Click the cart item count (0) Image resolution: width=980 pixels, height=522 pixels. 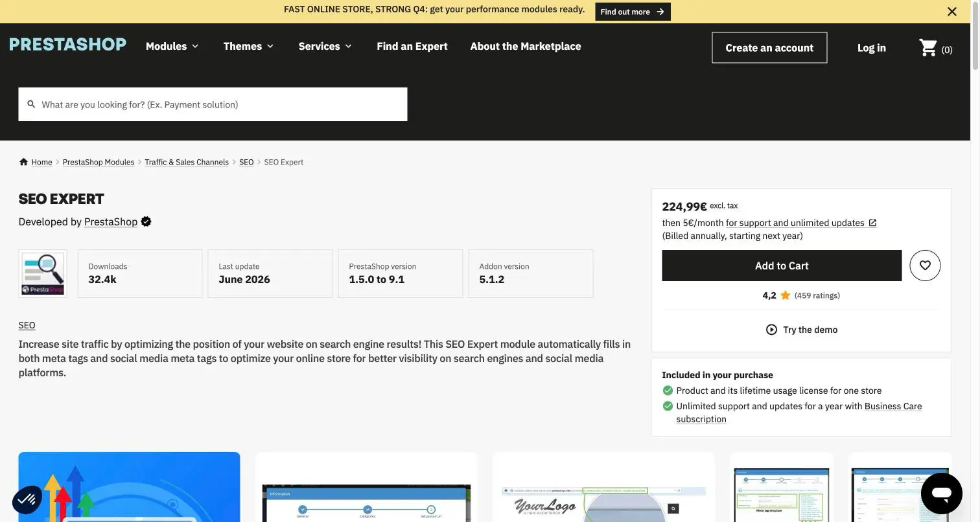click(x=947, y=50)
